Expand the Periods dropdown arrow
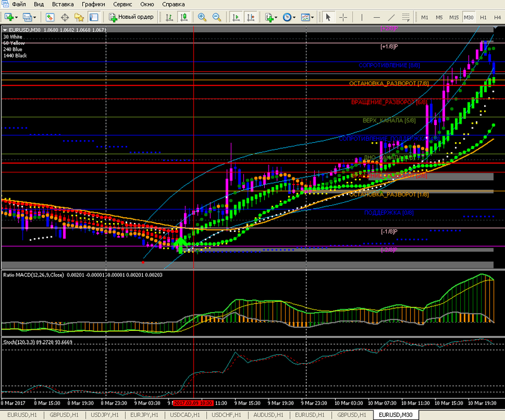Viewport: 505px width, 420px height. tap(294, 18)
